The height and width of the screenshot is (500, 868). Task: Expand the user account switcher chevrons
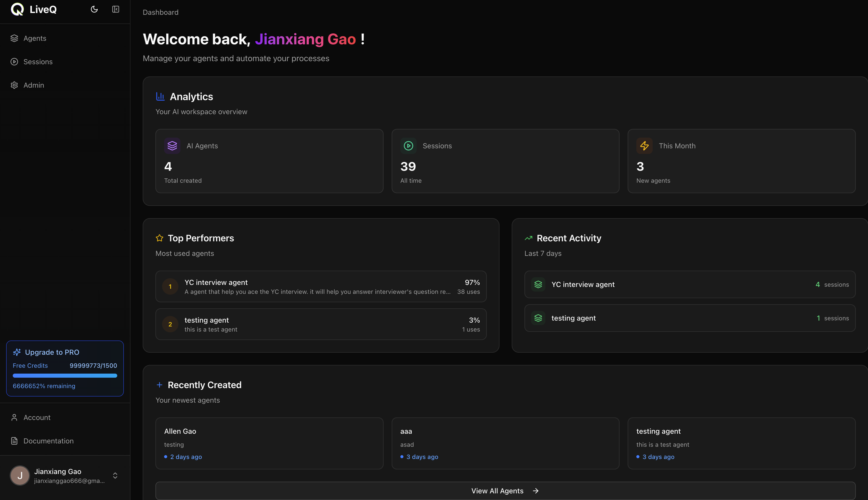pyautogui.click(x=115, y=475)
